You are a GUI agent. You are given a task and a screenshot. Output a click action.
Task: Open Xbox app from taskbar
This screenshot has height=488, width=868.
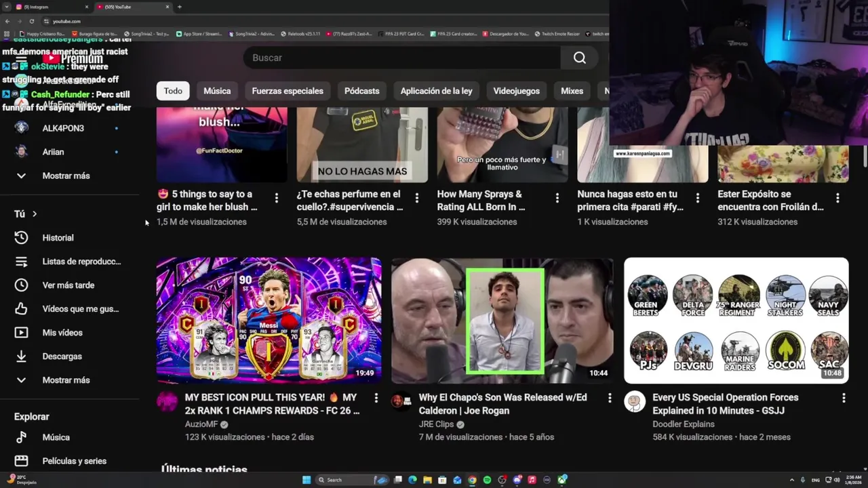(x=562, y=480)
